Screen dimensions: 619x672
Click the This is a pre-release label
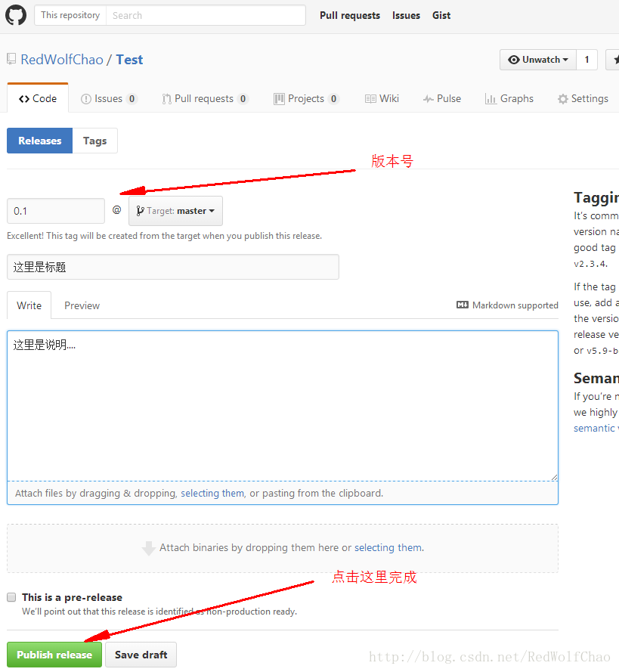pyautogui.click(x=72, y=597)
